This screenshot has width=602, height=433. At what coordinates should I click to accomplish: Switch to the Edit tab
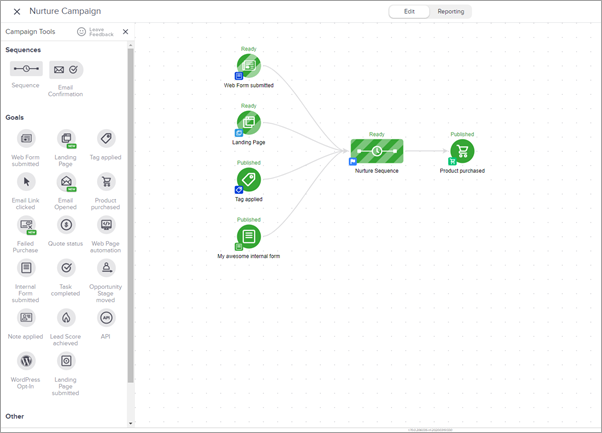tap(409, 12)
